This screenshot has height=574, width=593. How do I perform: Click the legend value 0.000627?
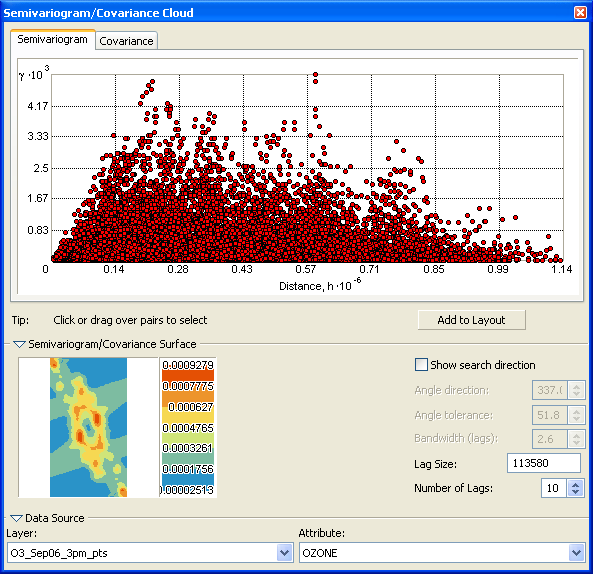pos(191,407)
